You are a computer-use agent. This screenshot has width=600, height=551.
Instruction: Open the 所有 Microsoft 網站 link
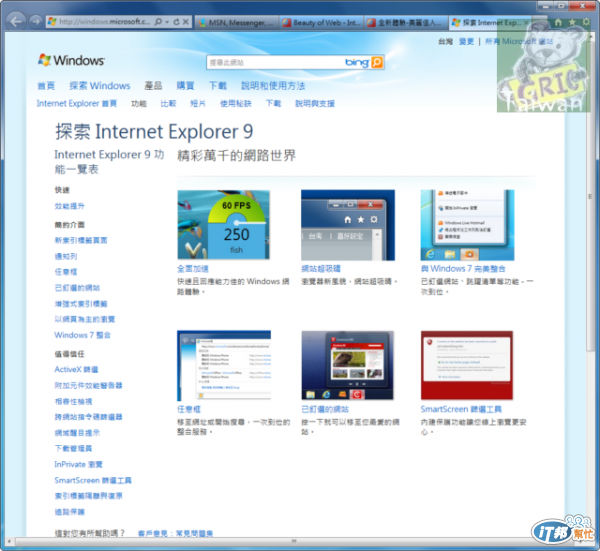coord(519,41)
